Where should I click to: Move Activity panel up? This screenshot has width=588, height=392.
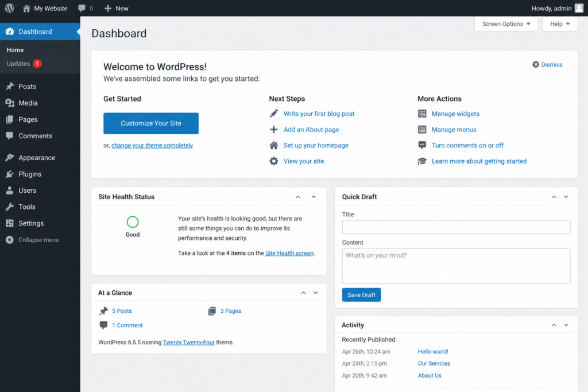click(554, 325)
